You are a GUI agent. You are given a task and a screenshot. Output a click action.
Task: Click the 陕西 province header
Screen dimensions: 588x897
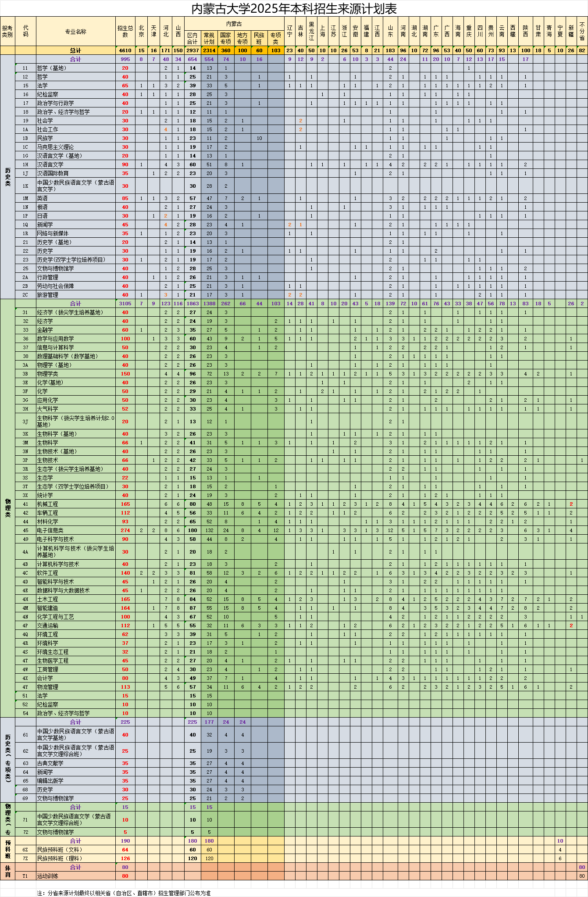tap(525, 32)
